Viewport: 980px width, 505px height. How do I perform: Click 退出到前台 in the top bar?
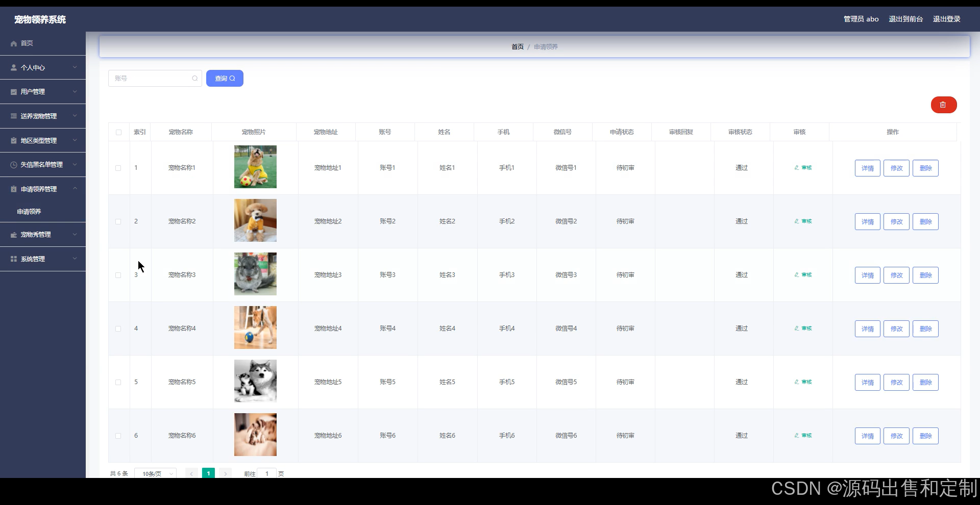[906, 19]
